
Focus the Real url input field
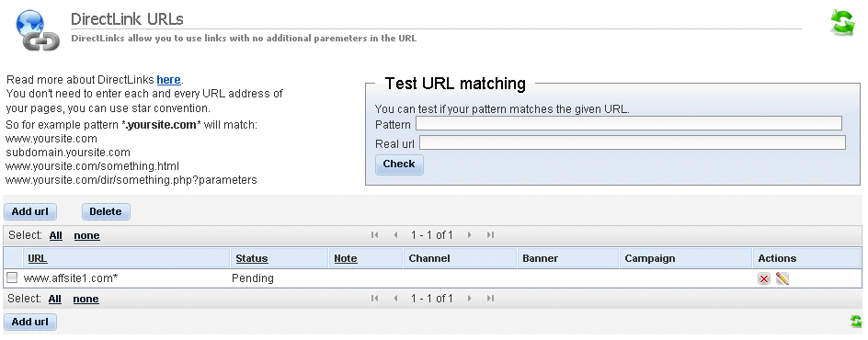[x=633, y=142]
